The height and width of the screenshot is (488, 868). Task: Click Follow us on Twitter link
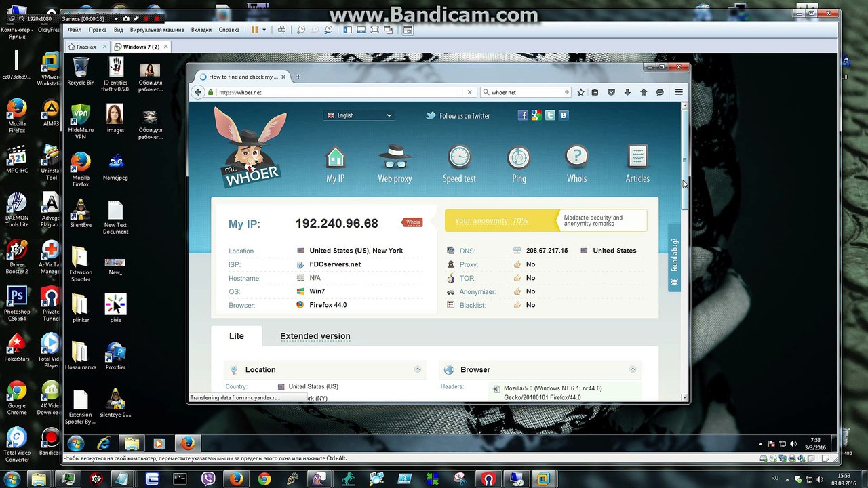(458, 115)
